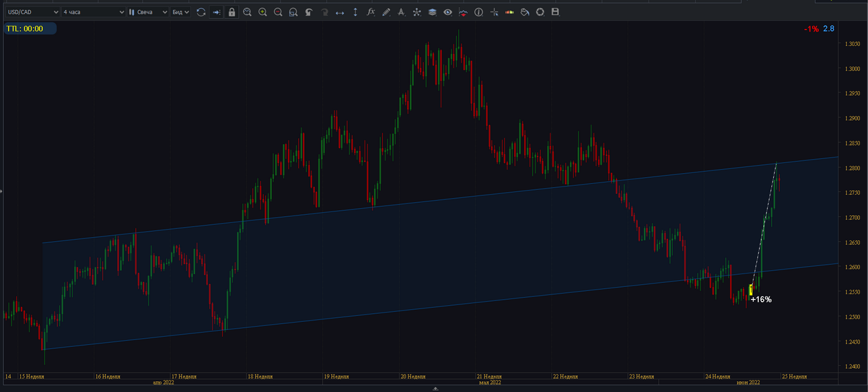Select the pencil drawing tool
Image resolution: width=868 pixels, height=392 pixels.
coord(386,12)
